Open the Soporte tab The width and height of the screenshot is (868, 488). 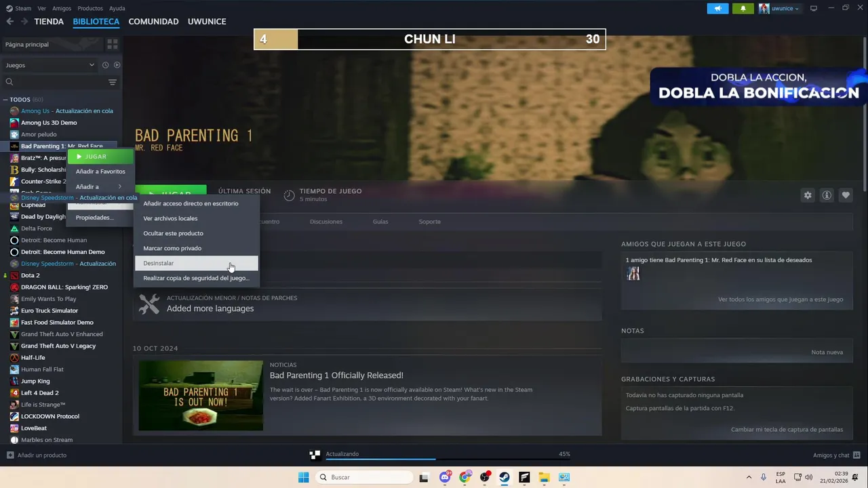point(429,222)
